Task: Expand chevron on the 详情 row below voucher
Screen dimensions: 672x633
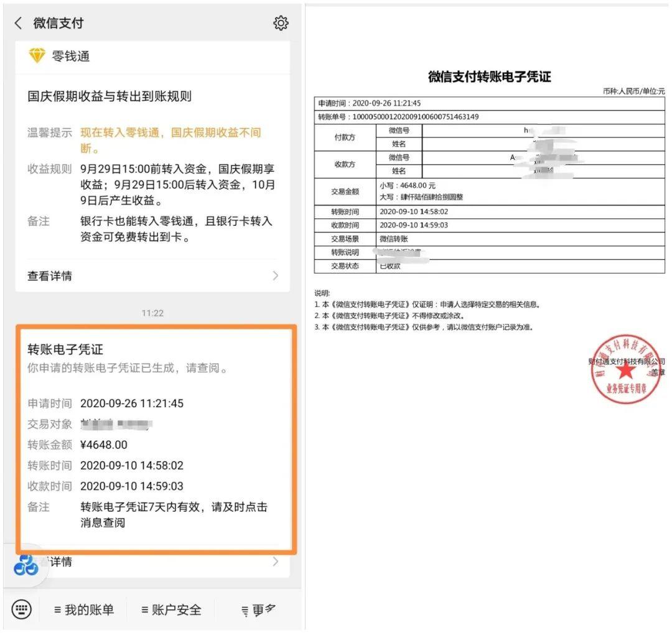Action: point(276,561)
